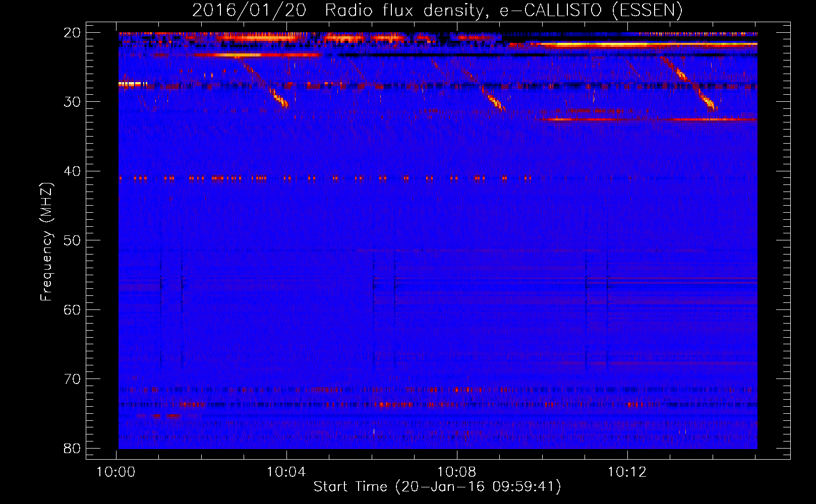Click the 80 frequency tick label
Viewport: 816px width, 504px height.
click(72, 448)
